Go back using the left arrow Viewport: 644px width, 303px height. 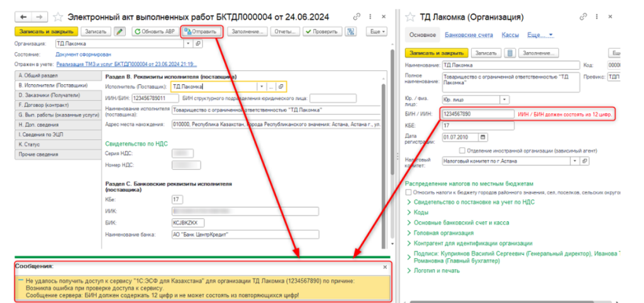[23, 17]
